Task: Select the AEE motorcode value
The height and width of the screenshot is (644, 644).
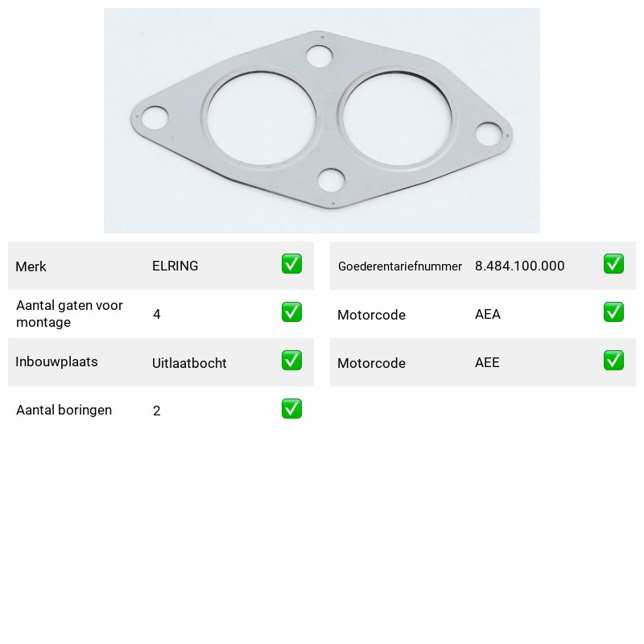Action: (x=487, y=362)
